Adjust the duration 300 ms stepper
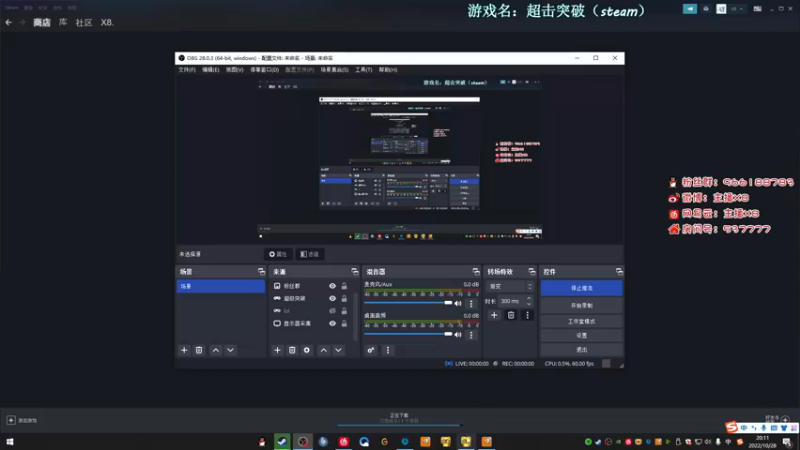Viewport: 800px width, 450px height. (529, 301)
